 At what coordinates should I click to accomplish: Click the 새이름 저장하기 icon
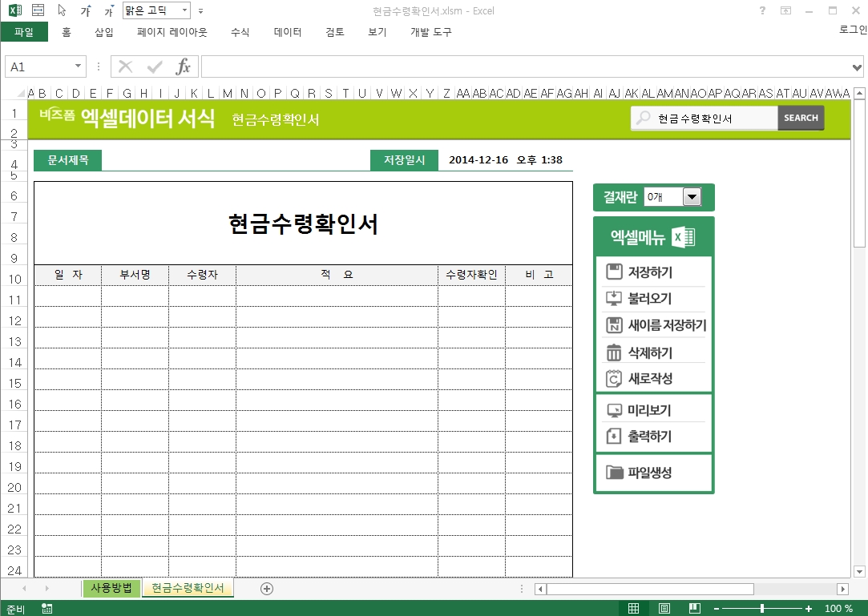(x=614, y=325)
